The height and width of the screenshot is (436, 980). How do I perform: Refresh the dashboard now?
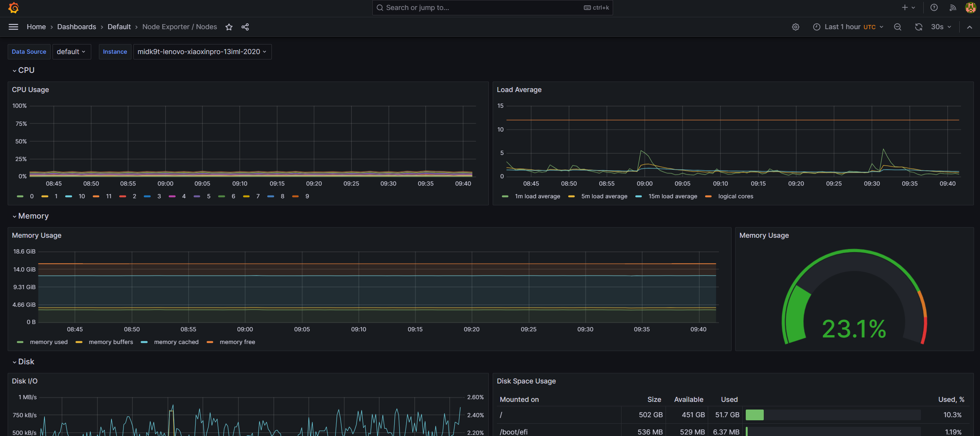(919, 27)
